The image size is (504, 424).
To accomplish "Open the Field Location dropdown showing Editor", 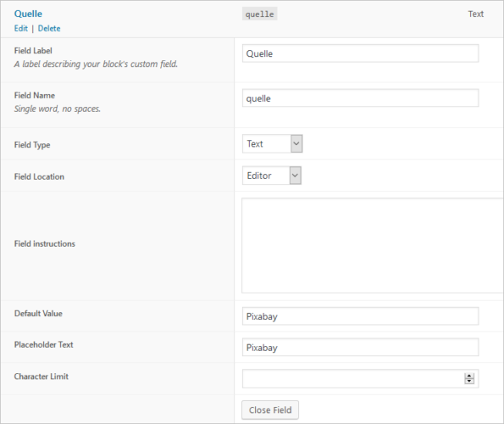I will (x=272, y=176).
